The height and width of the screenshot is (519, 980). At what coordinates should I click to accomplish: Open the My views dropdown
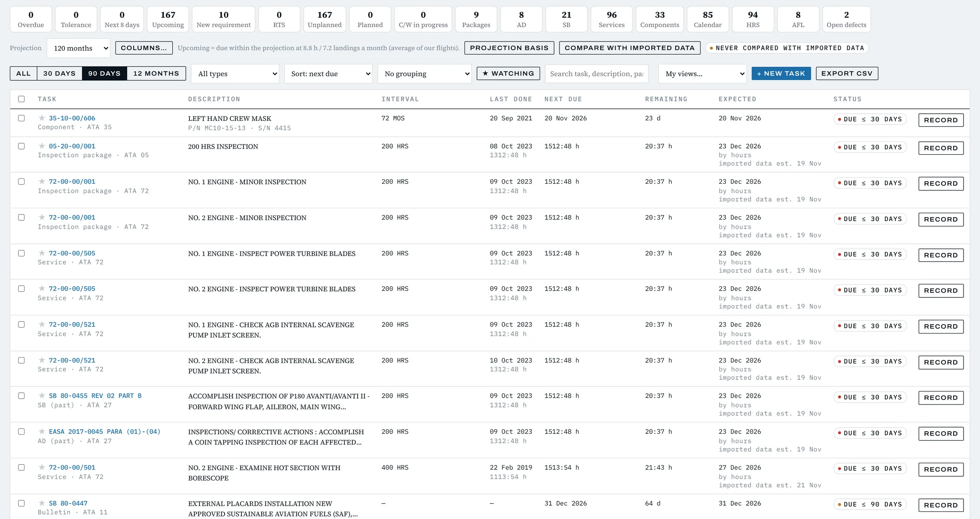[702, 74]
